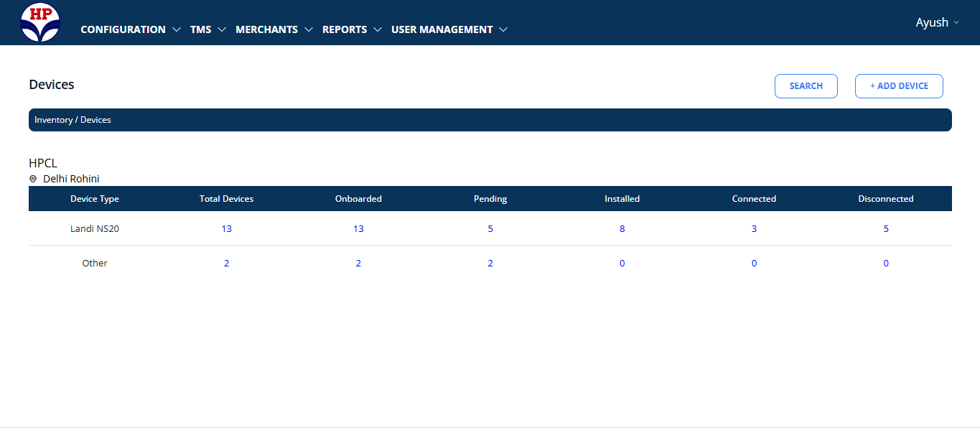Open the TMS dropdown menu

point(207,30)
